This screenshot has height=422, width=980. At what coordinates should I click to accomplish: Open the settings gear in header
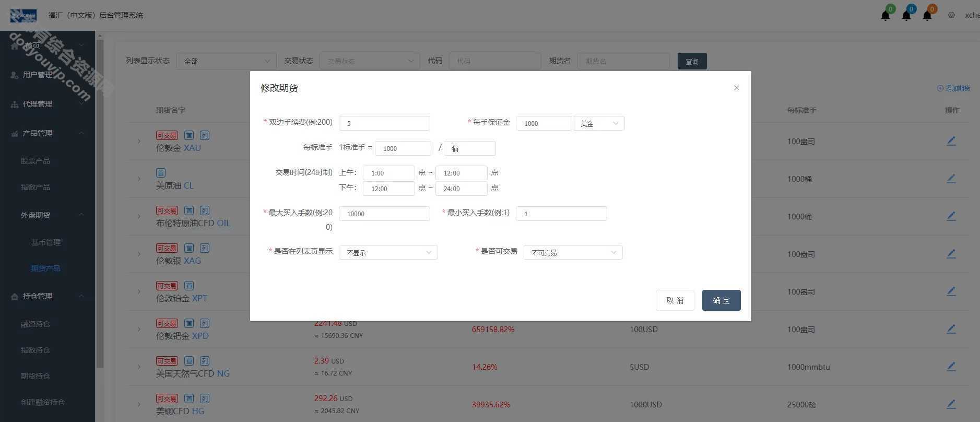[951, 15]
